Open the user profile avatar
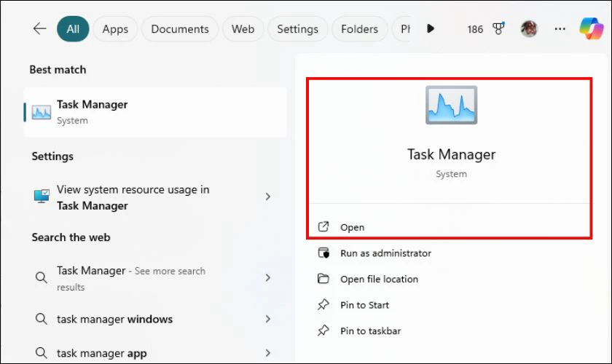 [x=529, y=28]
